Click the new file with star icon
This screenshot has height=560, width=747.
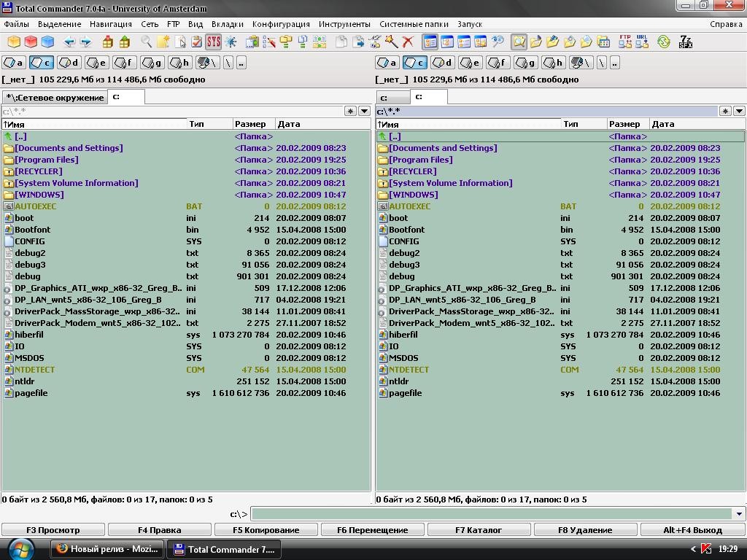pos(163,42)
